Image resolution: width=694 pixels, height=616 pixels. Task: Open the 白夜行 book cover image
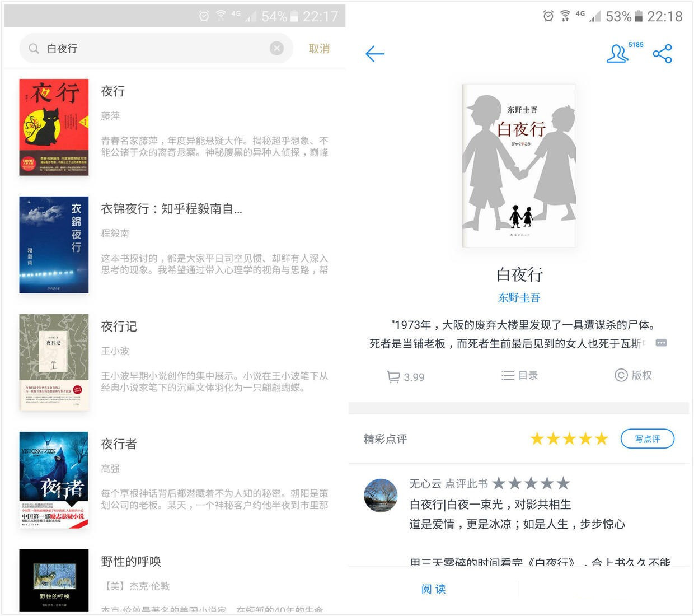[x=519, y=166]
